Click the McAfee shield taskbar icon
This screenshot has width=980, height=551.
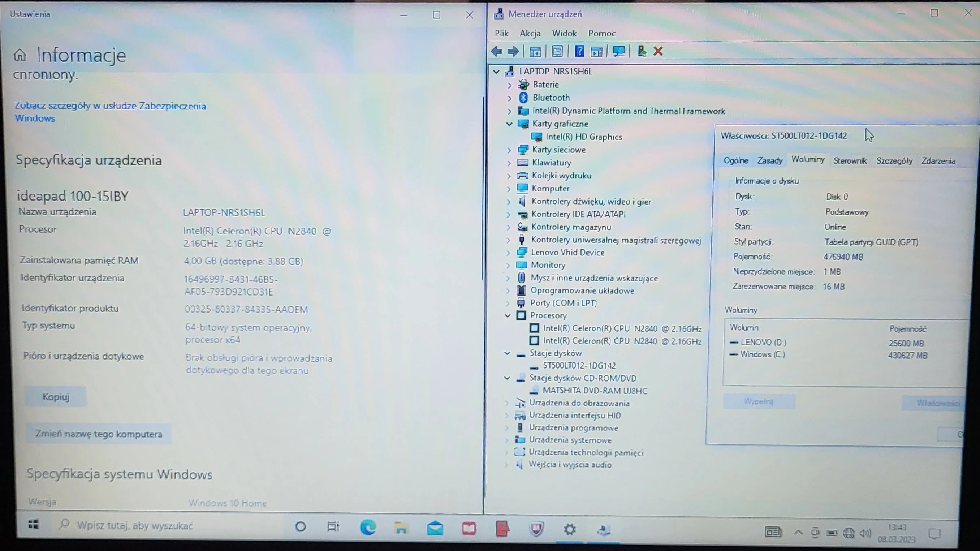pyautogui.click(x=536, y=529)
